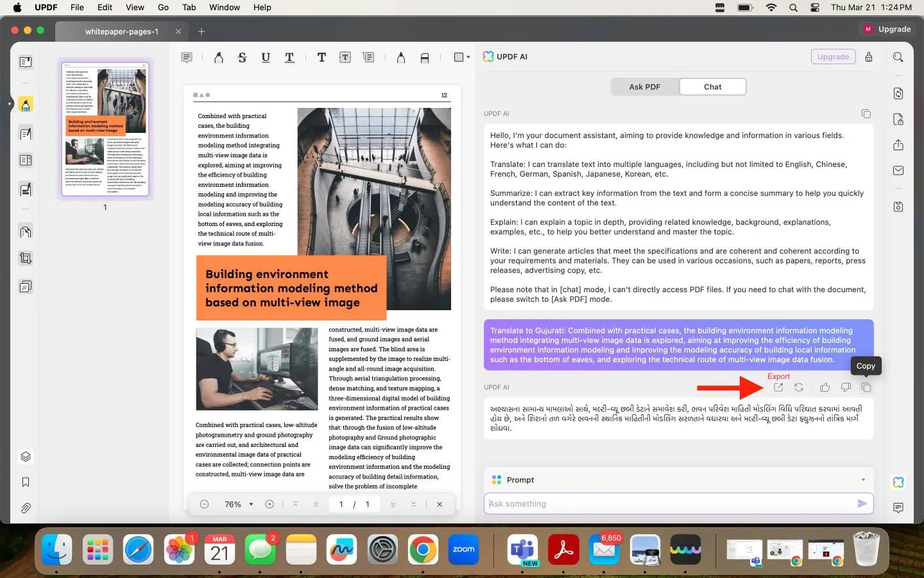Switch to the Ask PDF tab
924x578 pixels.
point(644,87)
